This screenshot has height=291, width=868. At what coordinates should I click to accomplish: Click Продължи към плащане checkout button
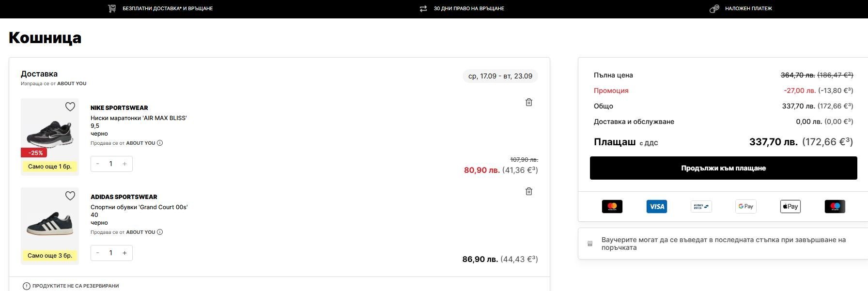click(x=723, y=168)
